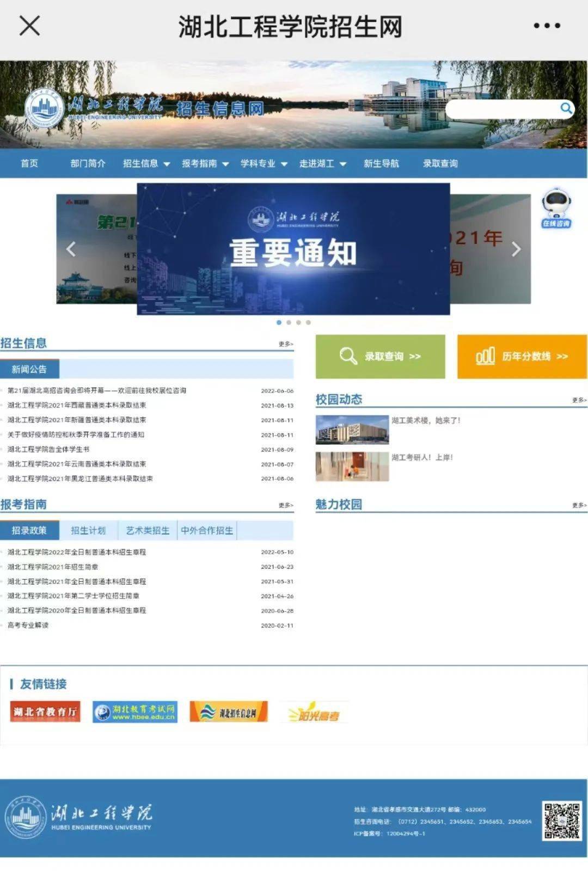This screenshot has height=876, width=588.
Task: Click the footer QR code
Action: point(562,820)
